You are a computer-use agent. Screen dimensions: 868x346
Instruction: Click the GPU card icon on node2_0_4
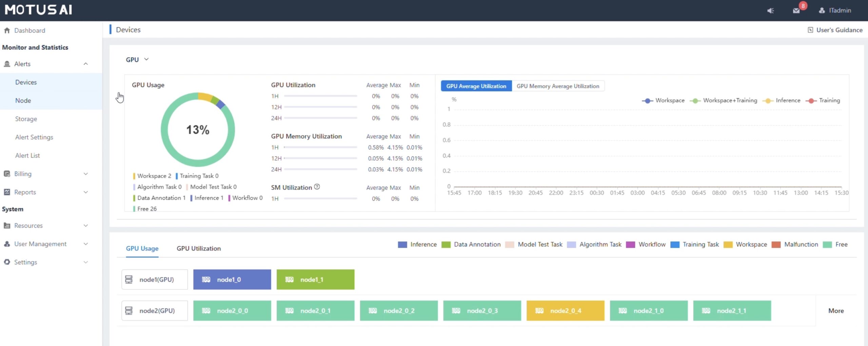(539, 311)
